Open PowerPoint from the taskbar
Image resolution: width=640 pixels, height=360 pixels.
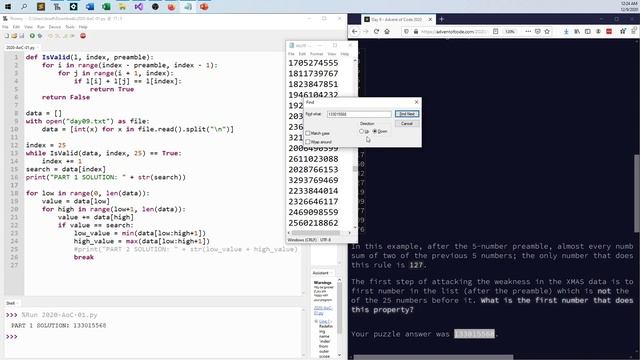(204, 7)
